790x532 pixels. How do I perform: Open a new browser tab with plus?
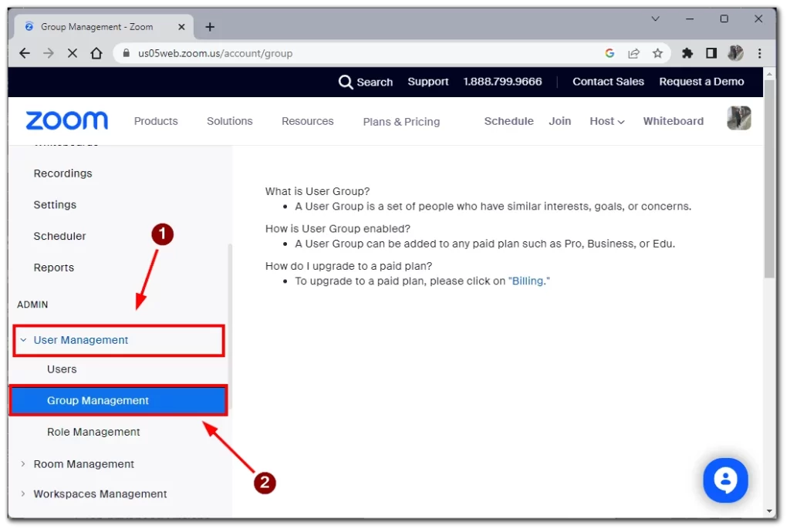coord(210,27)
